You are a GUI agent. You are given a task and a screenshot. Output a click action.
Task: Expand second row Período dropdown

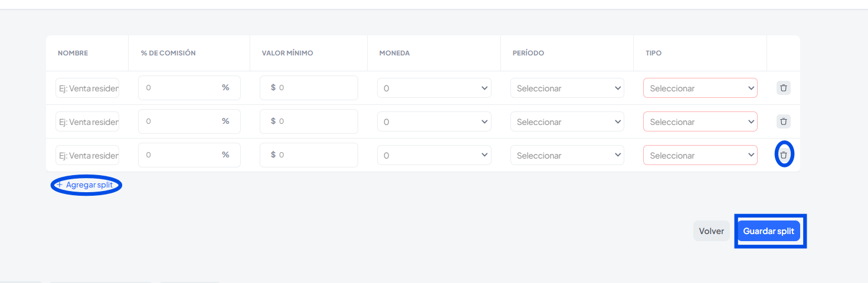click(567, 122)
